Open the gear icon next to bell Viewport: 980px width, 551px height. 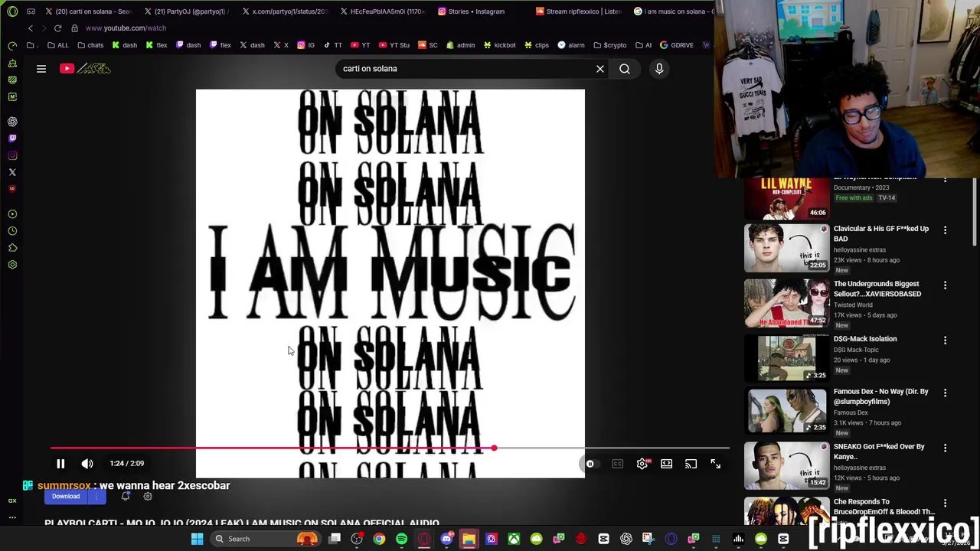pyautogui.click(x=148, y=497)
